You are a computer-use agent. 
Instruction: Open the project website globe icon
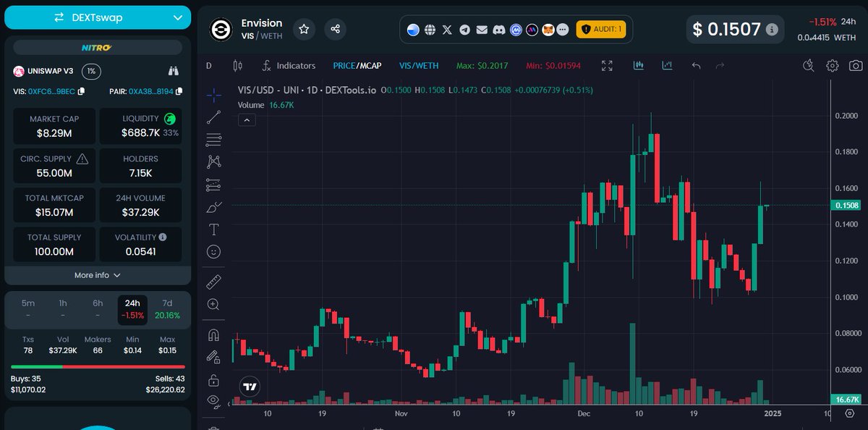(430, 30)
